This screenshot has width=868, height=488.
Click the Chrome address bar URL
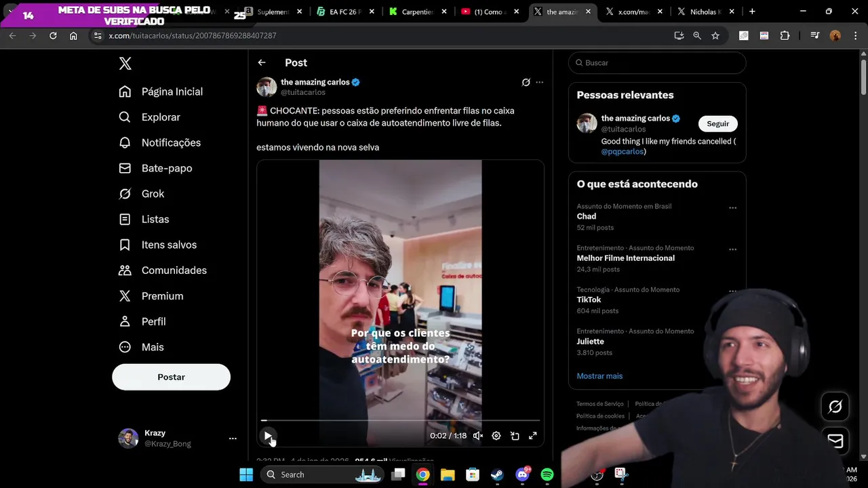pos(193,35)
